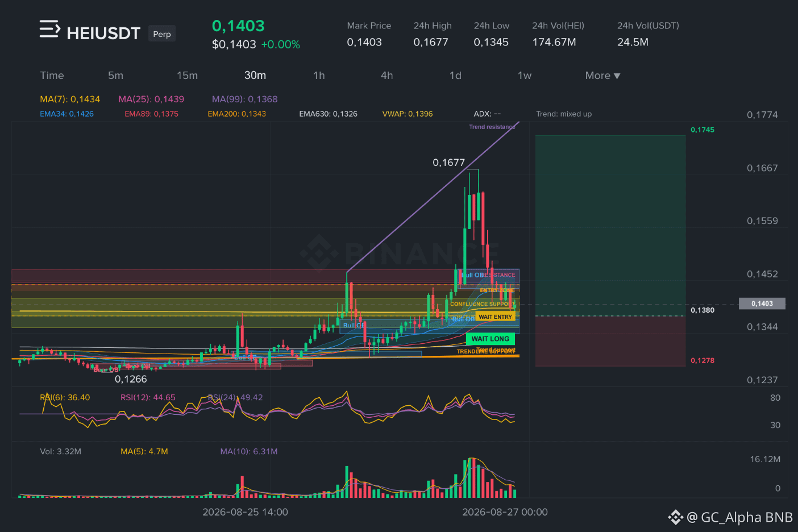Click the +0.00% price change
This screenshot has width=798, height=532.
click(281, 45)
